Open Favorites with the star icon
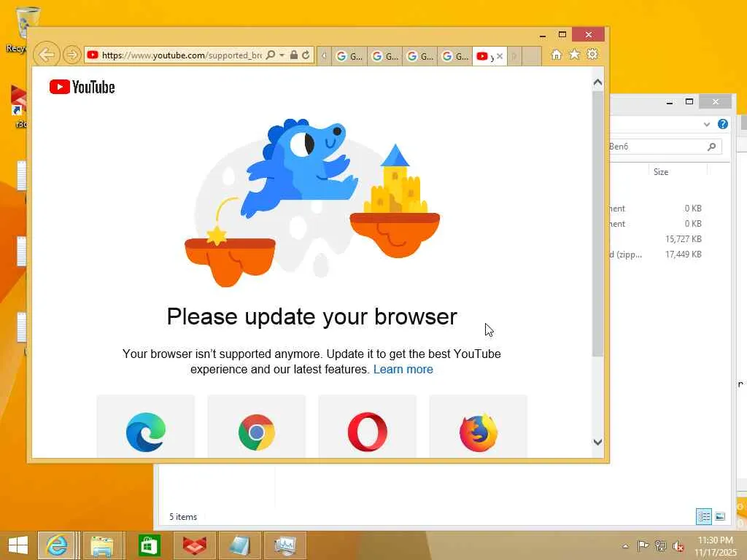The width and height of the screenshot is (747, 560). pyautogui.click(x=575, y=54)
